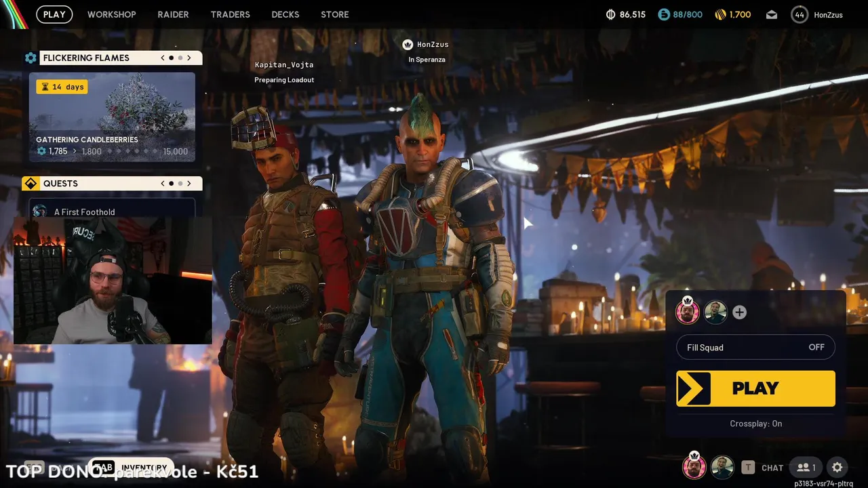Open the STORE tab
Image resolution: width=868 pixels, height=488 pixels.
(x=335, y=14)
